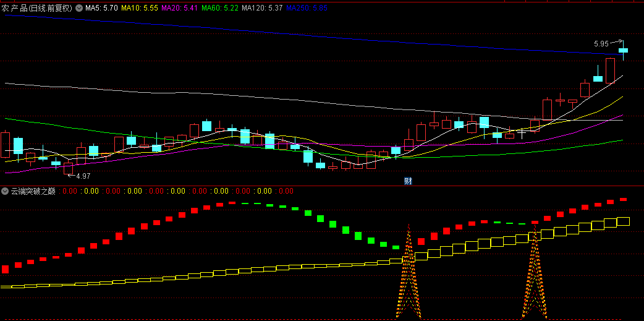Click the MA250: 5.85 label

(307, 8)
